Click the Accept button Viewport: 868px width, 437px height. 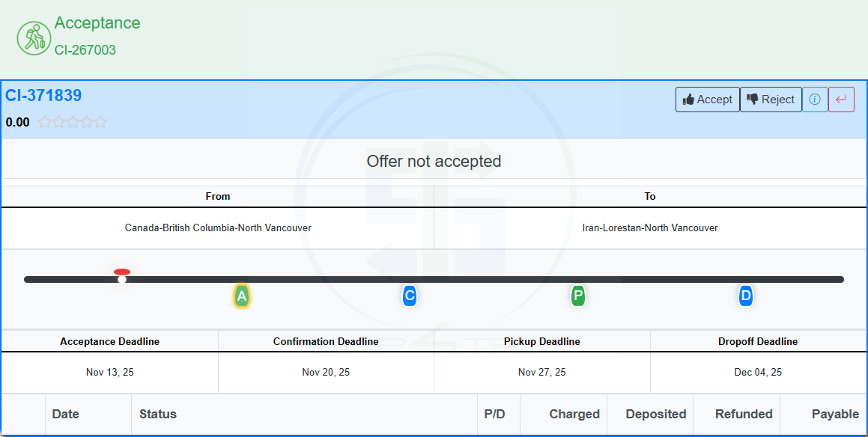click(x=707, y=99)
